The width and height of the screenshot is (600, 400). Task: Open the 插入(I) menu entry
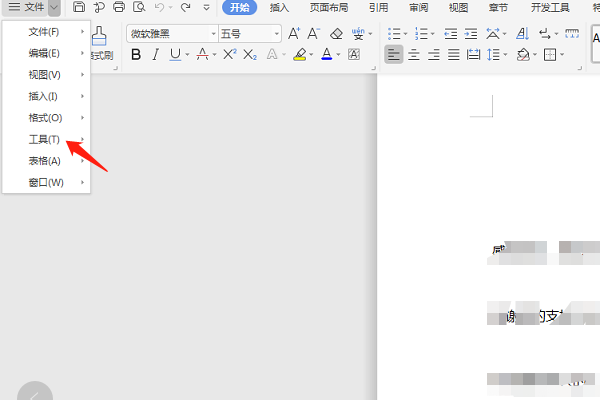[46, 96]
